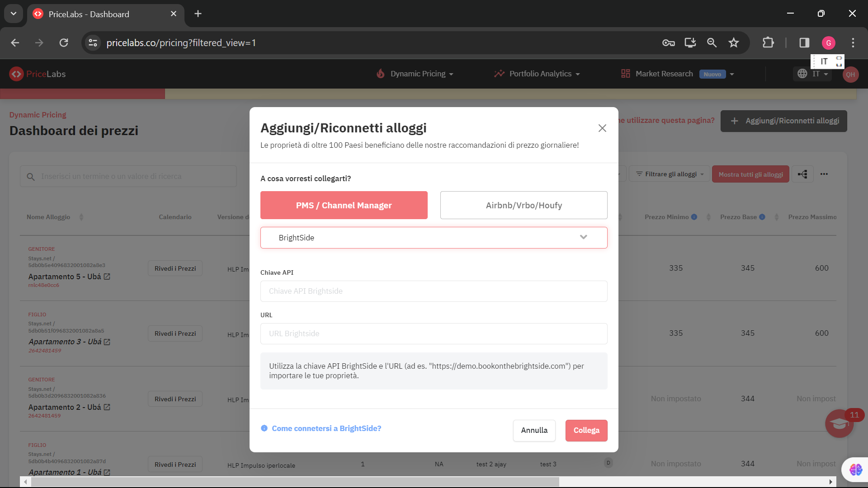
Task: Select Airbnb/Vrbo/Houfy option
Action: 524,205
